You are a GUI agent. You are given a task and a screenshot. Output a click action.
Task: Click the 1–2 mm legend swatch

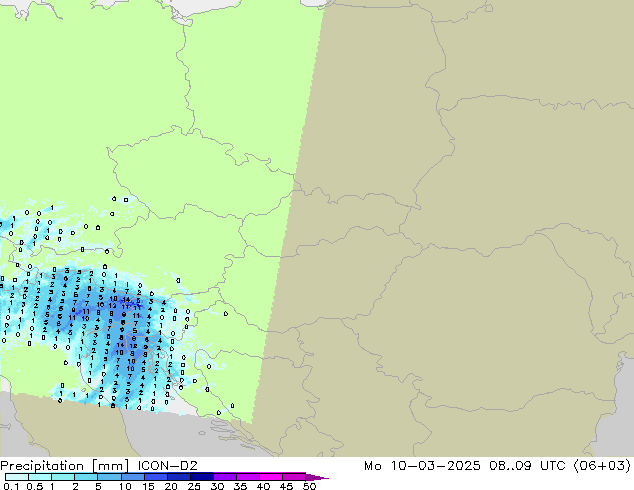[x=63, y=477]
